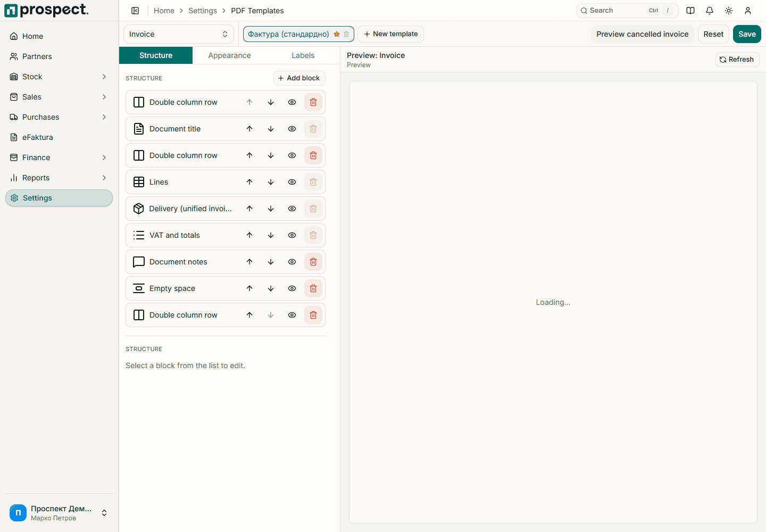This screenshot has width=766, height=532.
Task: Refresh the invoice preview
Action: click(x=737, y=60)
